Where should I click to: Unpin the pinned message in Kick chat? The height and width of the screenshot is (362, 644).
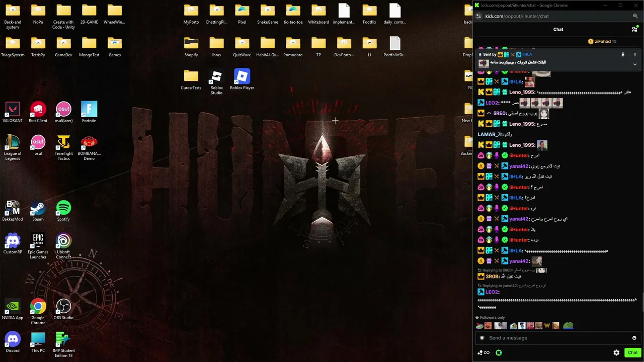pyautogui.click(x=623, y=55)
